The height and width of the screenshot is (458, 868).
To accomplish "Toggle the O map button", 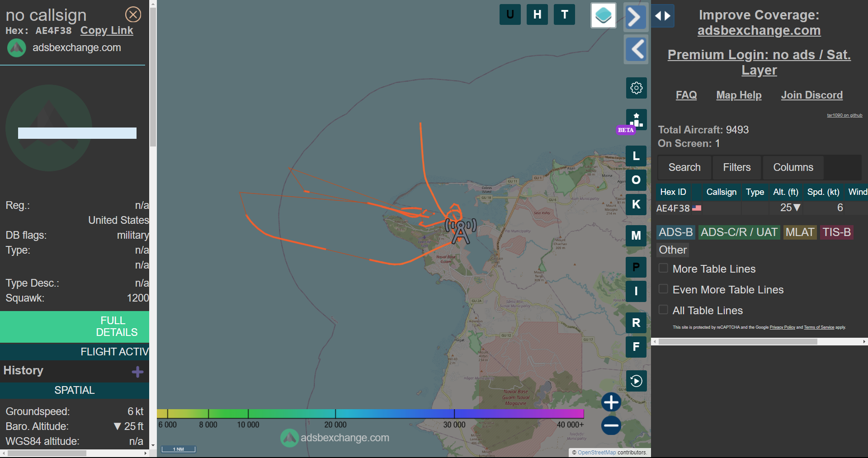I will [636, 180].
